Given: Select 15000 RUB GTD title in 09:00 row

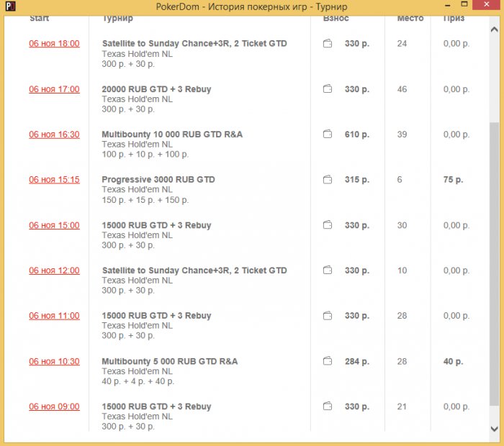Looking at the screenshot, I should click(156, 406).
